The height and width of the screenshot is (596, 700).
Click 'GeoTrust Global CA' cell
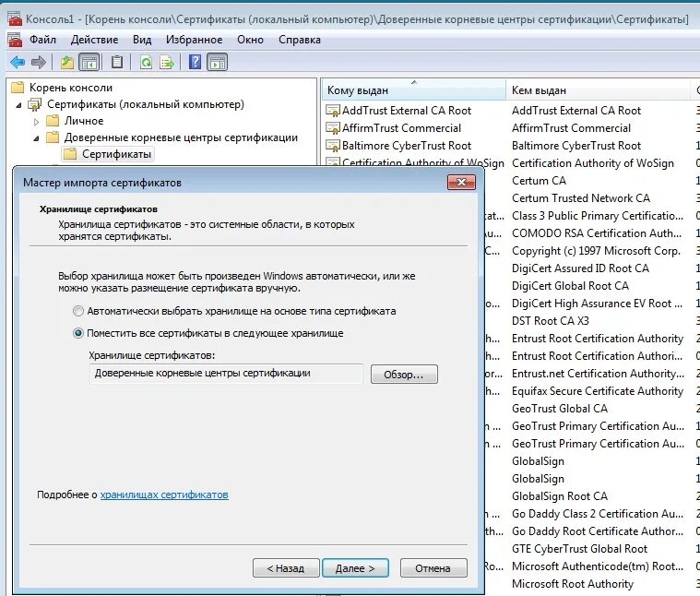[560, 409]
